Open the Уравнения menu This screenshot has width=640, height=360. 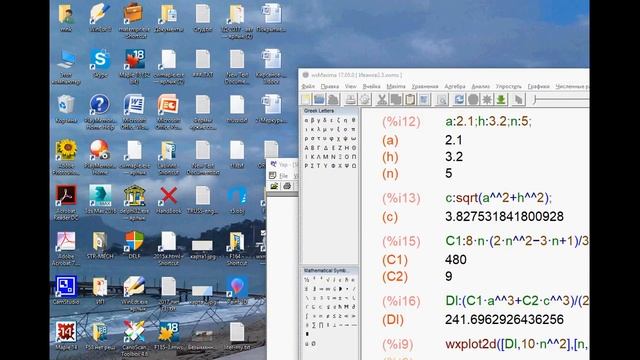(425, 86)
